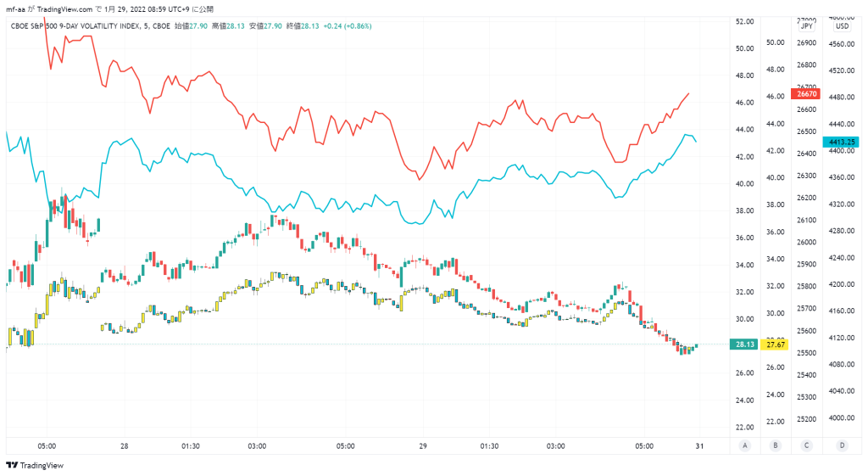Select price scale B button
868x476 pixels.
tap(776, 445)
